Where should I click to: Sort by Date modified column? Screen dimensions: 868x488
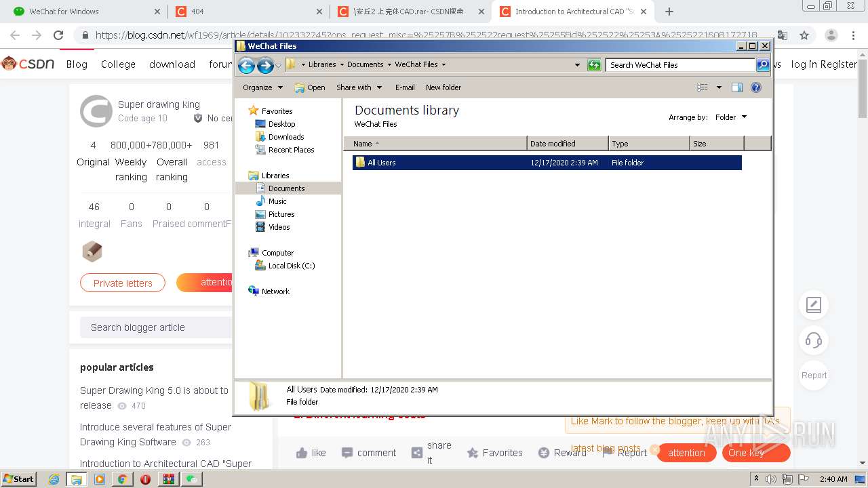[x=568, y=144]
